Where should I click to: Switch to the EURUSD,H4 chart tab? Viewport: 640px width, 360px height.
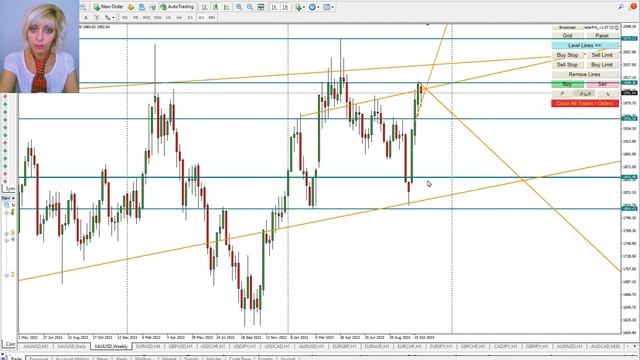point(148,346)
